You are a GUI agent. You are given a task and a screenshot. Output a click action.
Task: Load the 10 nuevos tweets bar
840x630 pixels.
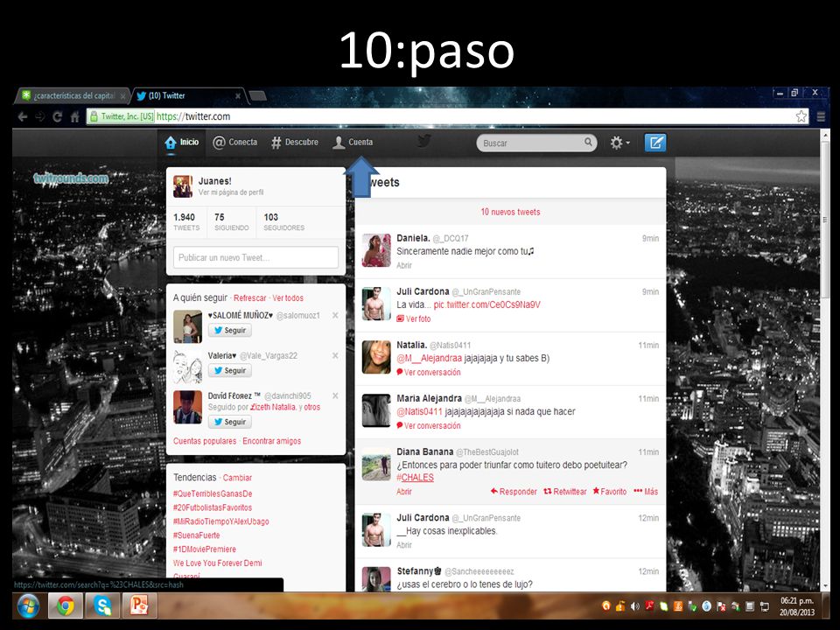click(510, 212)
